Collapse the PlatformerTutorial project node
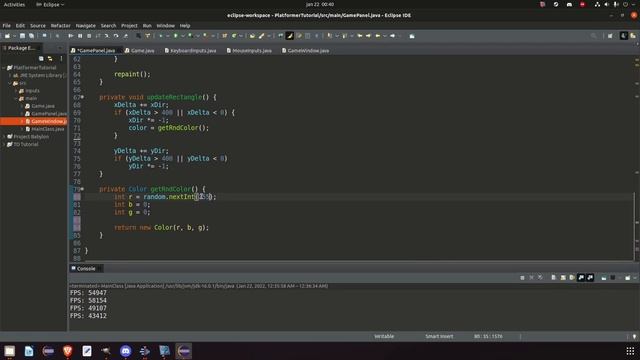Image resolution: width=640 pixels, height=360 pixels. coord(4,68)
